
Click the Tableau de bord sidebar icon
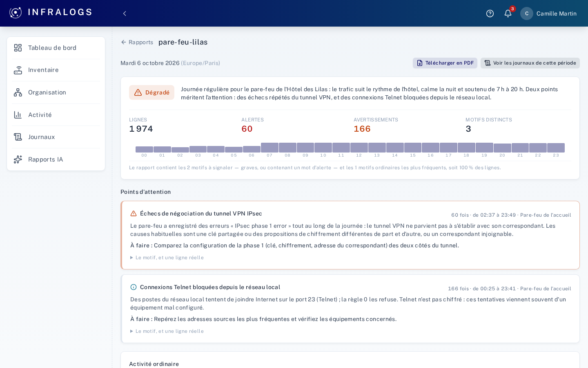[18, 48]
